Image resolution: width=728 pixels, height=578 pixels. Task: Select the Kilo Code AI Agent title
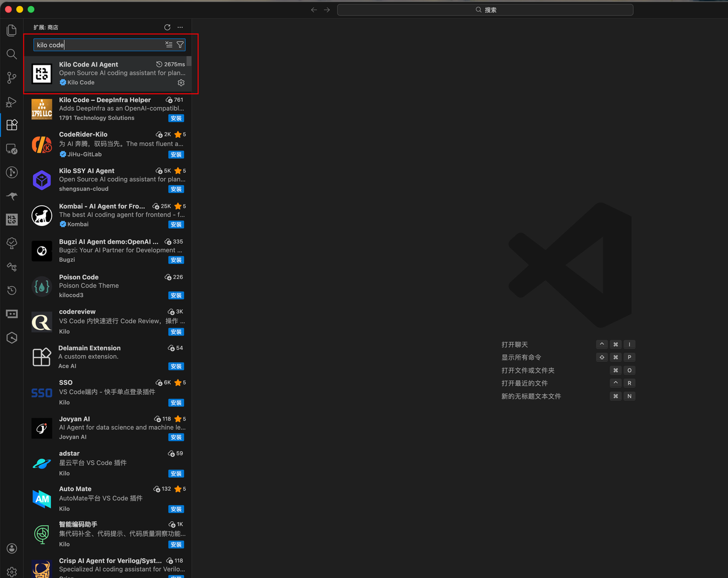(89, 64)
